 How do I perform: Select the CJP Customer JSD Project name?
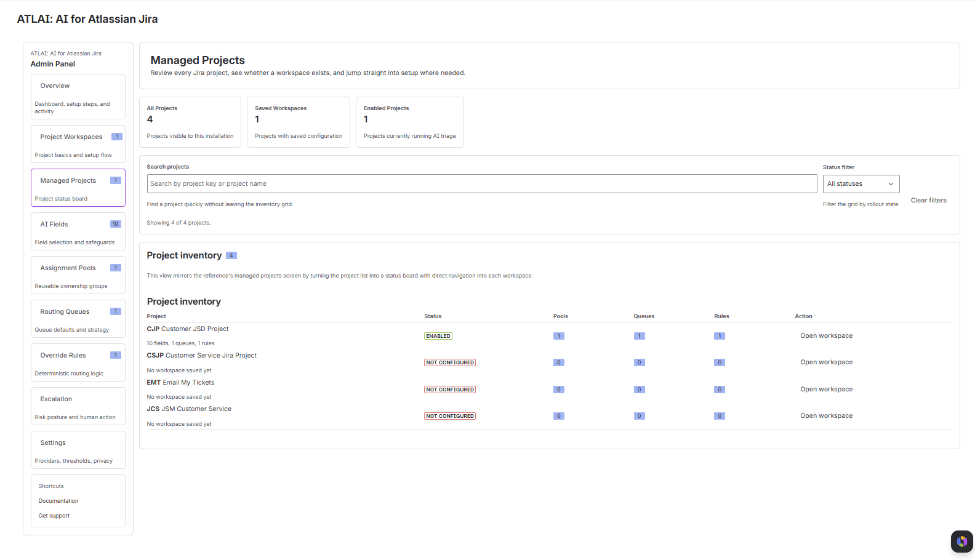[x=188, y=329]
